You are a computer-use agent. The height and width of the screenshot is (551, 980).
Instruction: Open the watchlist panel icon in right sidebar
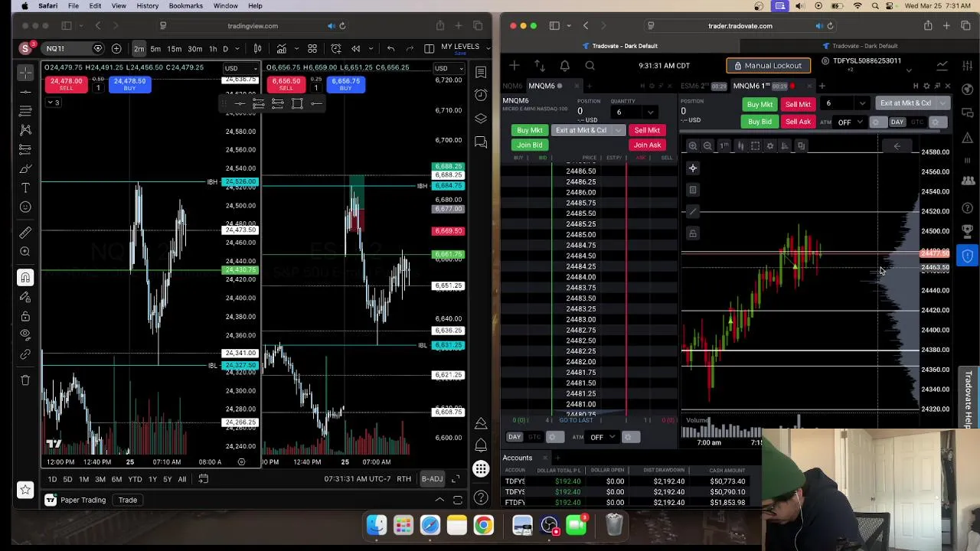click(481, 72)
